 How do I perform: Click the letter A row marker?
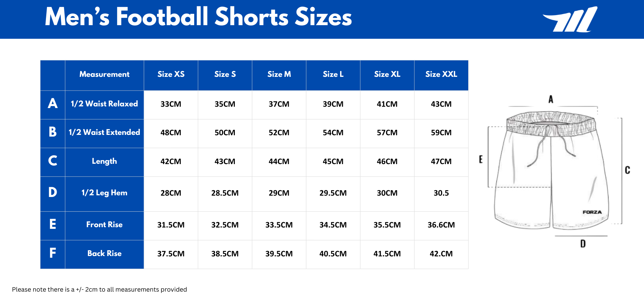point(53,104)
